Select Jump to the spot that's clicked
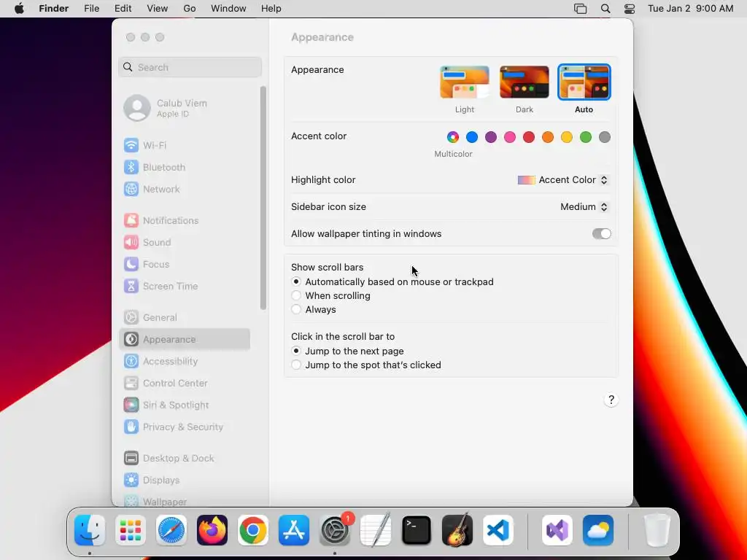 coord(296,365)
